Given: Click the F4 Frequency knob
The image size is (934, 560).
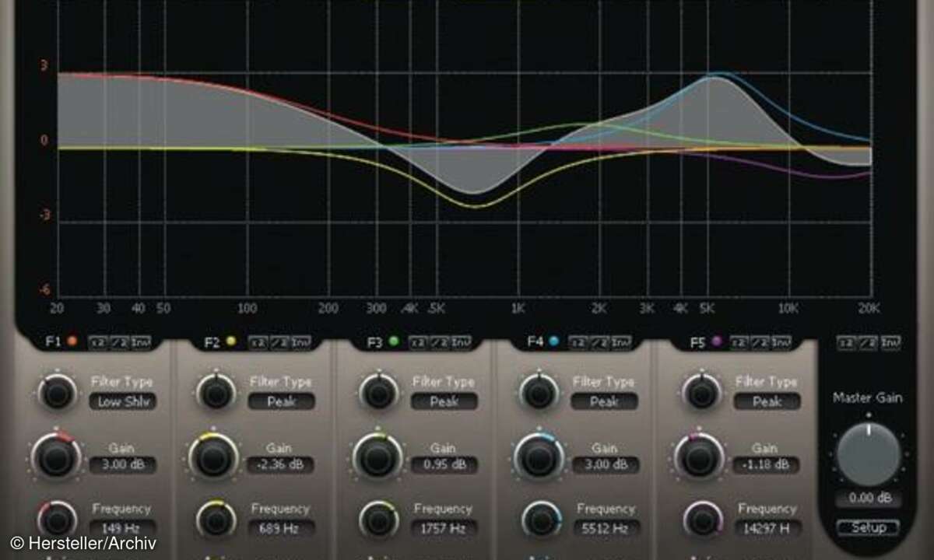Looking at the screenshot, I should point(540,520).
